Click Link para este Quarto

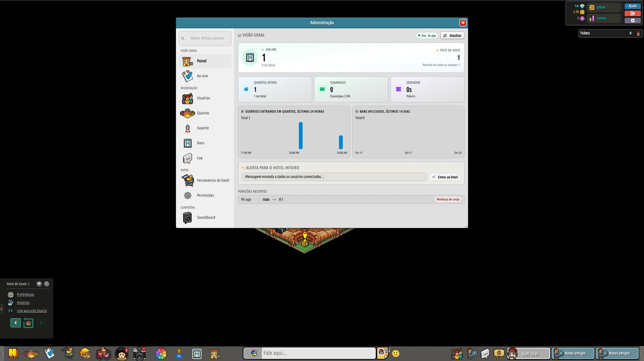pos(32,311)
